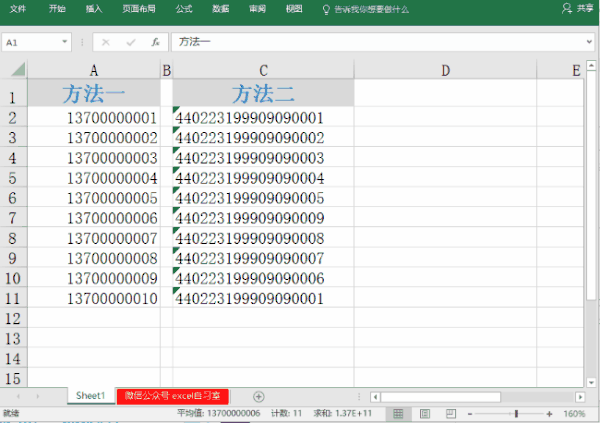Screen dimensions: 600x423
Task: Select the 页面布局 ribbon tab
Action: pos(139,9)
